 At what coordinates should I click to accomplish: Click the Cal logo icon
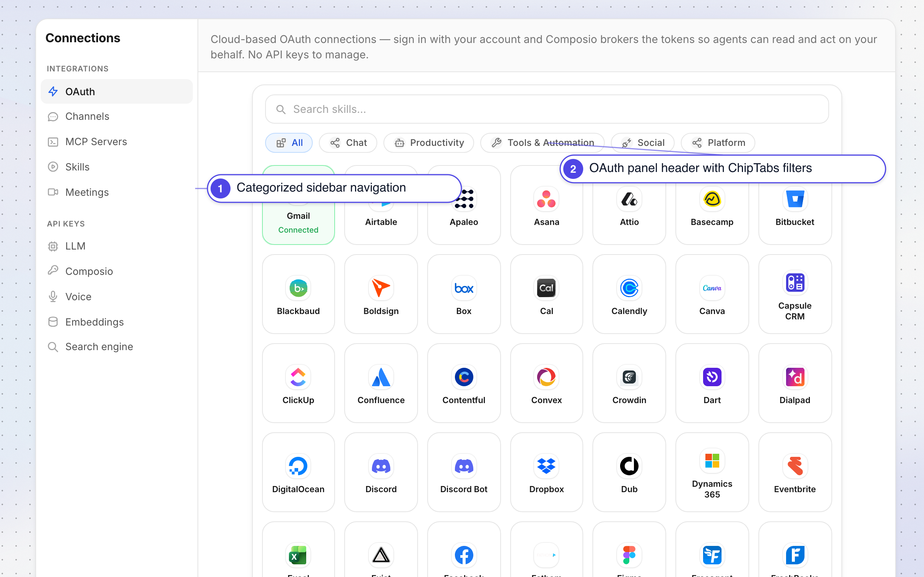546,288
